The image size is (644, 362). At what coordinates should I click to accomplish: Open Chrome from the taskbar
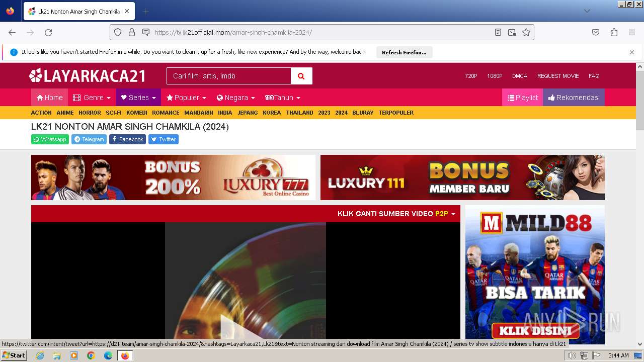point(91,355)
